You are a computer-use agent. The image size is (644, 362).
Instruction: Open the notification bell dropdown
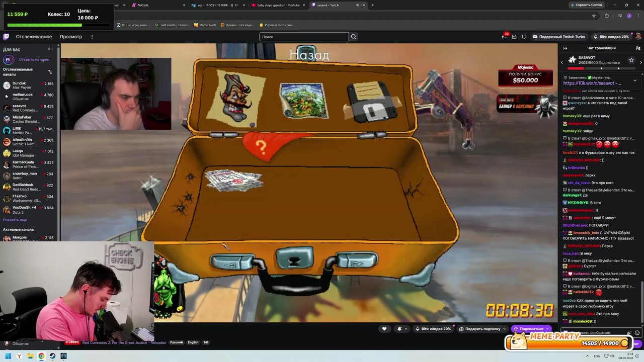tap(401, 329)
